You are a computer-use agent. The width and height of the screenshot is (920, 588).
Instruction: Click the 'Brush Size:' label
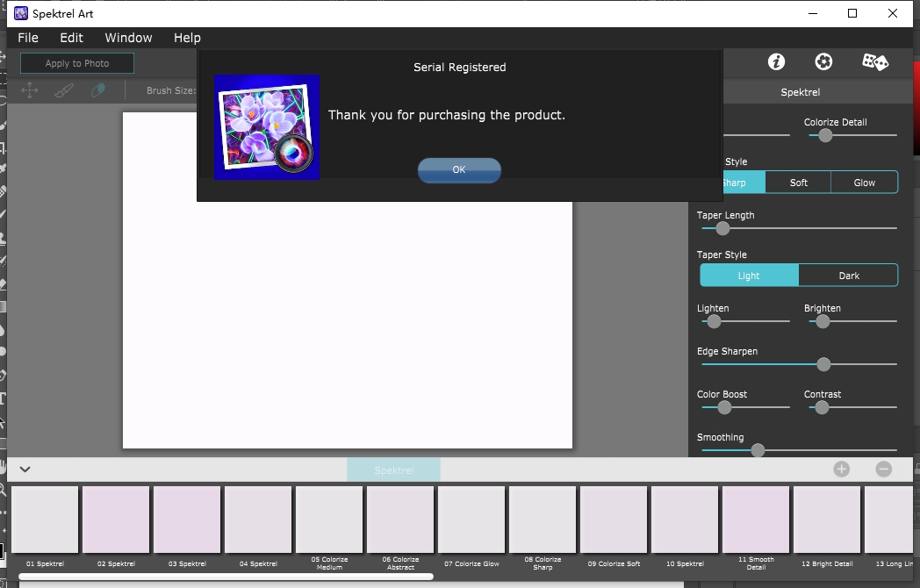point(170,90)
